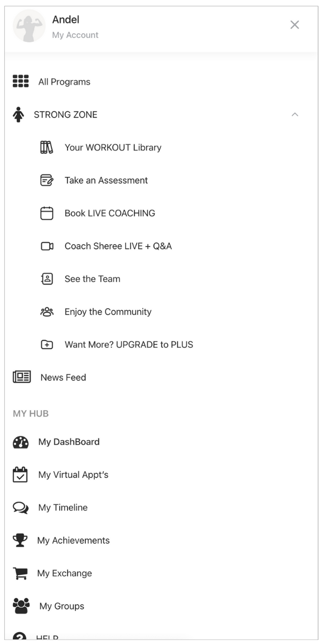Click the folder-plus icon for Upgrade to Plus
The width and height of the screenshot is (322, 644).
47,345
